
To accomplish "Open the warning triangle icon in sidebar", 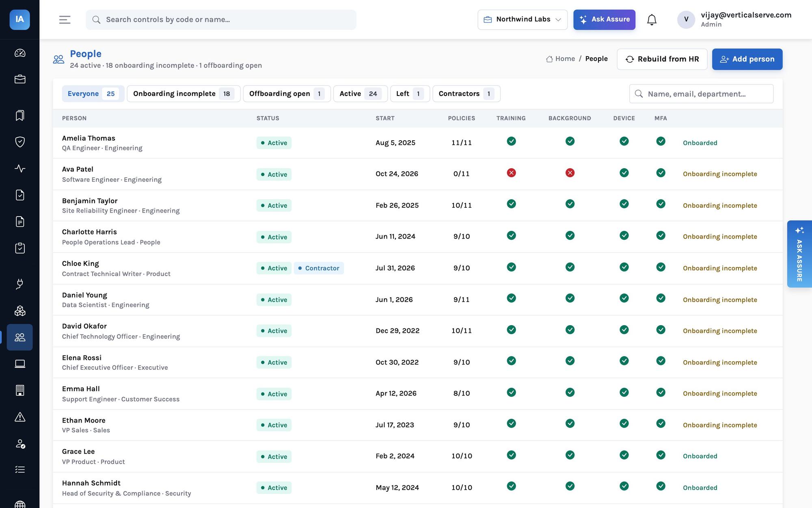I will coord(20,417).
